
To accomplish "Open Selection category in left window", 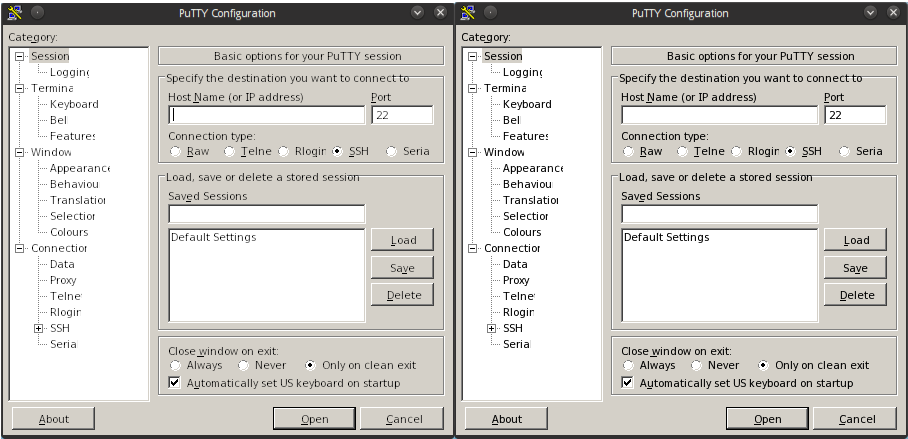I will (x=72, y=216).
